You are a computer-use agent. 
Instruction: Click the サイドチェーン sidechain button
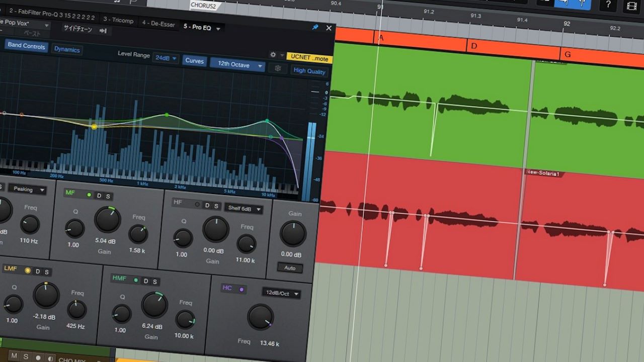(x=77, y=29)
